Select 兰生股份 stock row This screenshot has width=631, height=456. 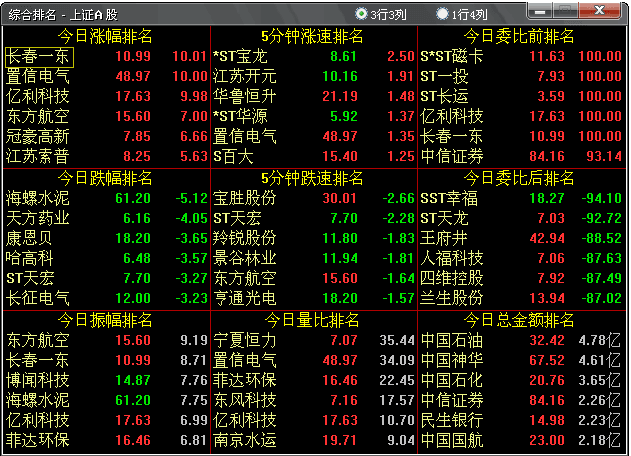[x=522, y=298]
